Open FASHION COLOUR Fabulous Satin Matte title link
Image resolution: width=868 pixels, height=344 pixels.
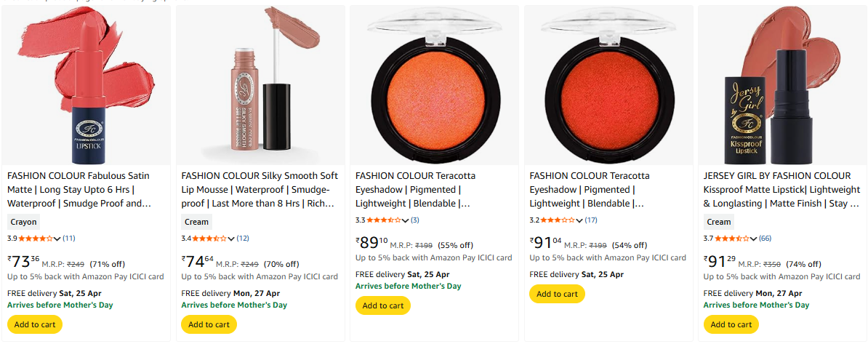point(79,189)
